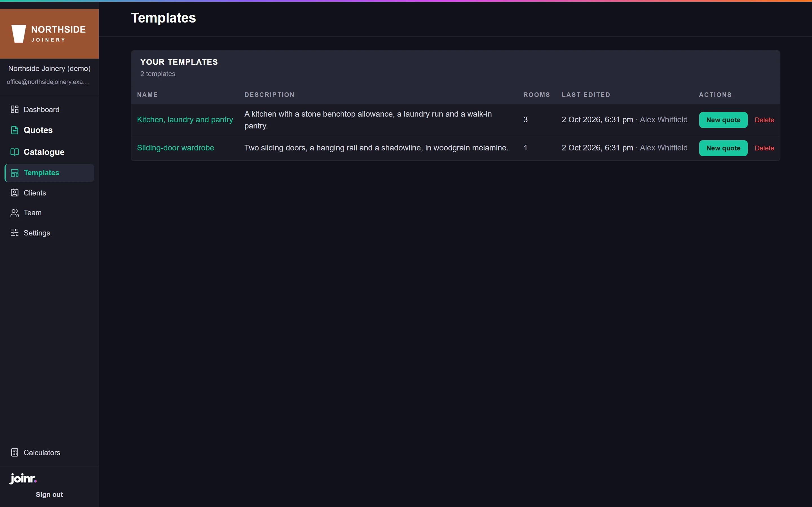Click the joinr brand logo
Image resolution: width=812 pixels, height=507 pixels.
(23, 479)
